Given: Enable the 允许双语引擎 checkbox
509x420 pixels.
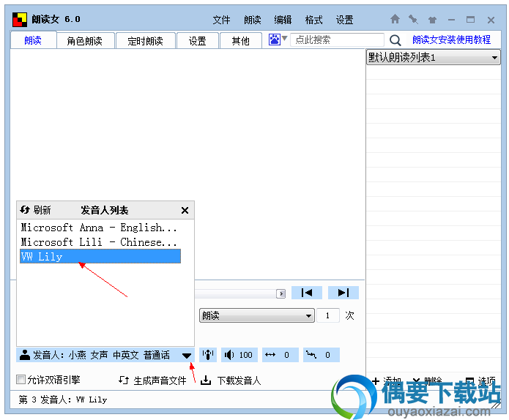Looking at the screenshot, I should (21, 379).
